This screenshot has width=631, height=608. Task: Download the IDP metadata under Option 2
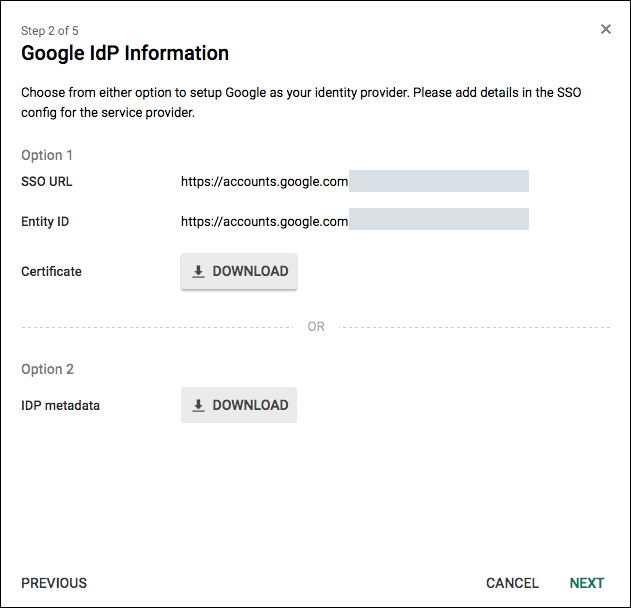click(239, 405)
